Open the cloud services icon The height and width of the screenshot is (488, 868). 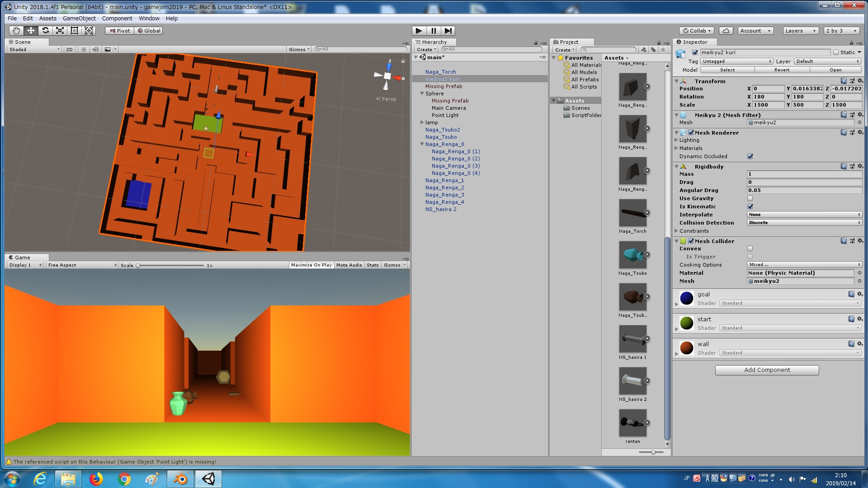pyautogui.click(x=726, y=31)
